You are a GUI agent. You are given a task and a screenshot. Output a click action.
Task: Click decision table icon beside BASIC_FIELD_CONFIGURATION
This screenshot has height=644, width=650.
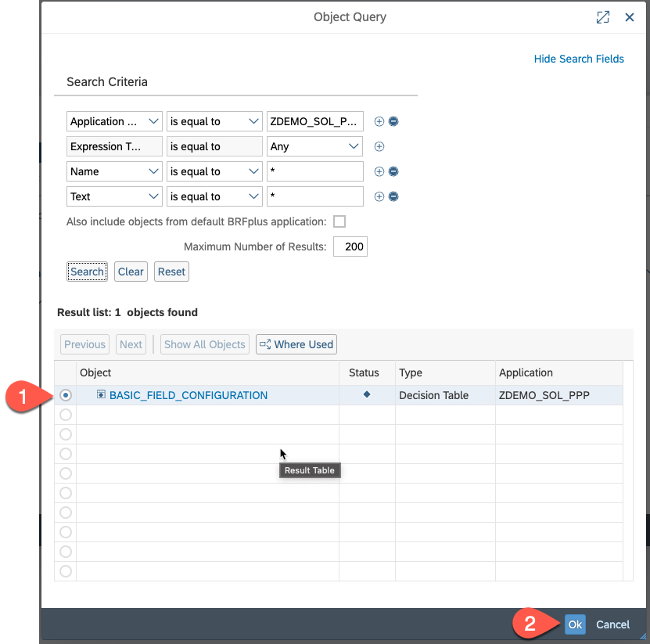[x=101, y=394]
